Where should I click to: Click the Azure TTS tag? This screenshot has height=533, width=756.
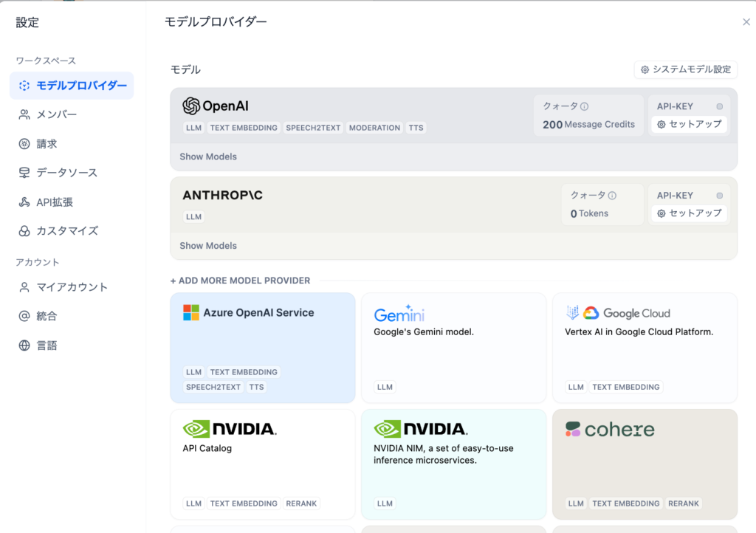coord(256,388)
